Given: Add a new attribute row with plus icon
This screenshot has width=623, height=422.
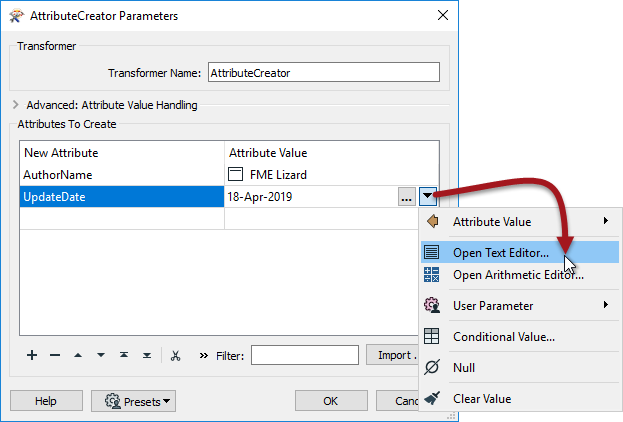Looking at the screenshot, I should tap(32, 355).
